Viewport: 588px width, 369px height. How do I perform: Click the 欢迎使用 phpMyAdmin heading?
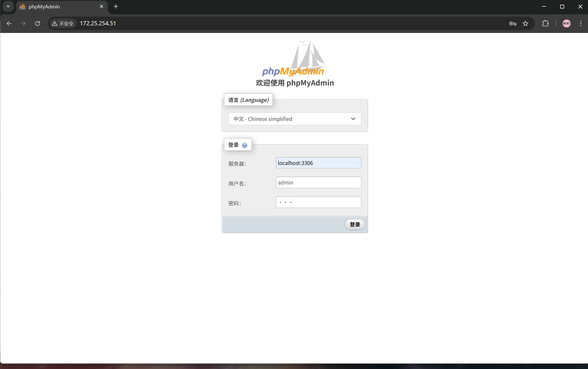tap(295, 83)
